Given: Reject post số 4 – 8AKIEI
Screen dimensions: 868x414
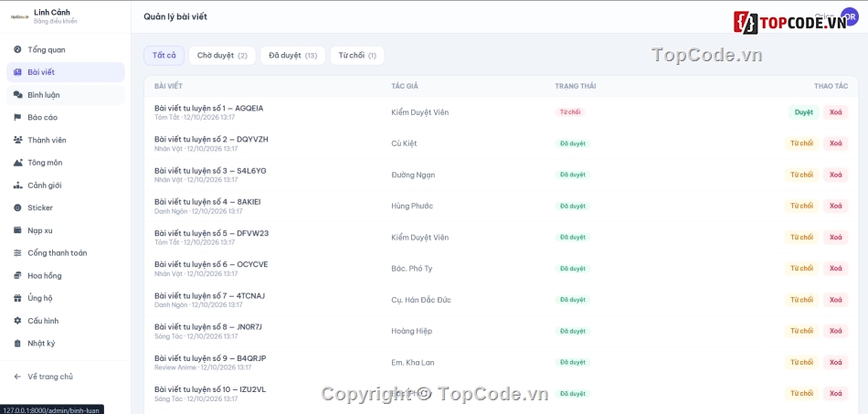Looking at the screenshot, I should (x=801, y=206).
